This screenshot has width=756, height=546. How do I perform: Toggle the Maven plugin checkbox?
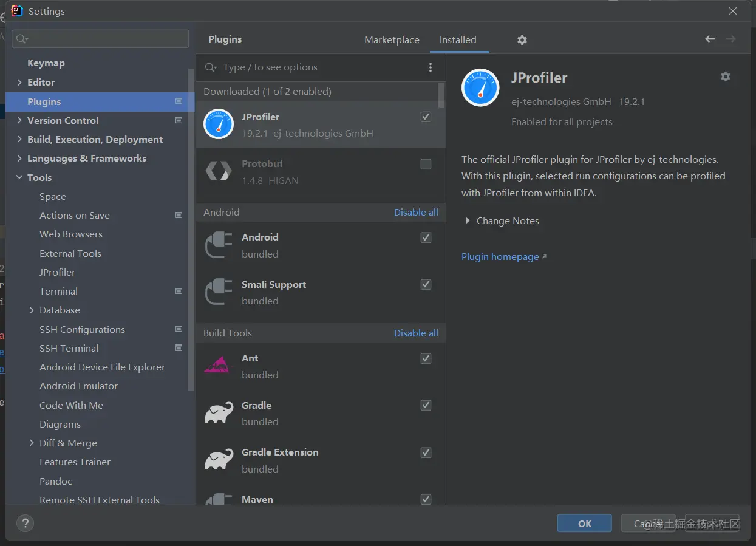pyautogui.click(x=426, y=499)
